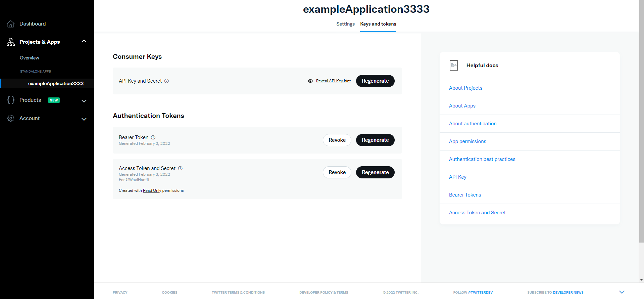Image resolution: width=644 pixels, height=299 pixels.
Task: Click Developer Policy & Terms footer link
Action: tap(324, 293)
